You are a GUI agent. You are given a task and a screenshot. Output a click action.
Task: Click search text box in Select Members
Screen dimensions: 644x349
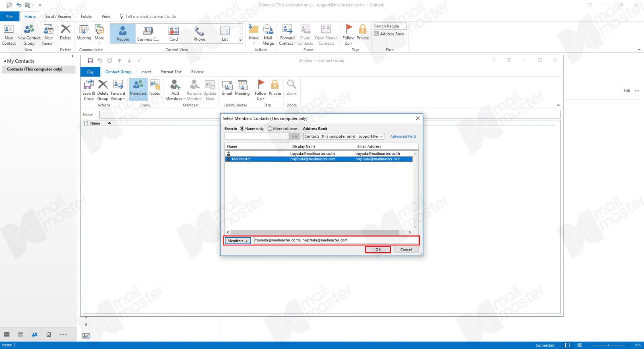[256, 137]
